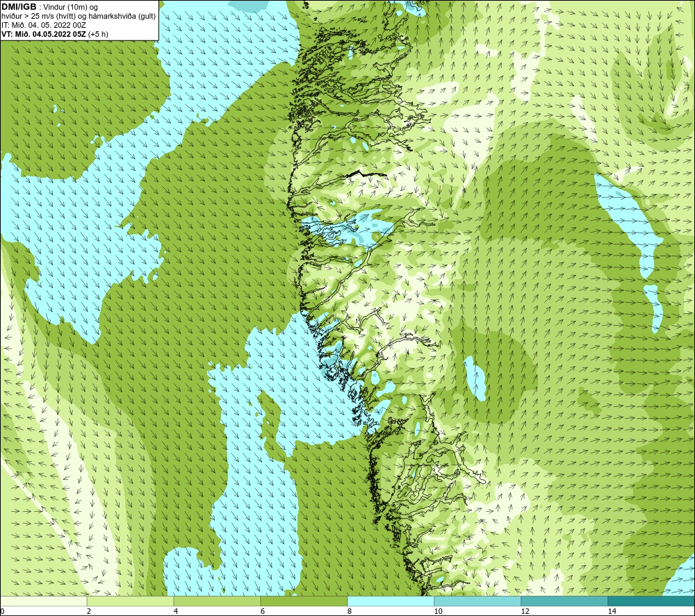Screen dimensions: 695x616
Task: Click the 4–6 m/s medium green color segment
Action: coord(217,601)
